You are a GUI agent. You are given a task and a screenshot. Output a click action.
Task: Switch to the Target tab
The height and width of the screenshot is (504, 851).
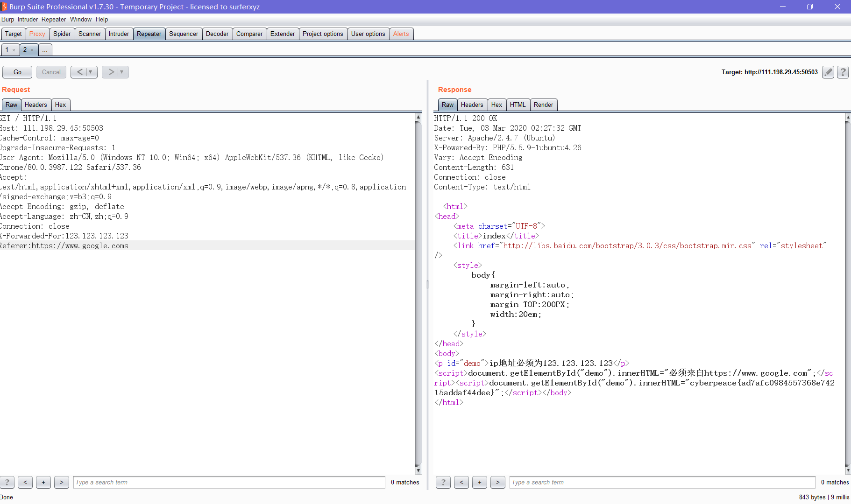(14, 34)
